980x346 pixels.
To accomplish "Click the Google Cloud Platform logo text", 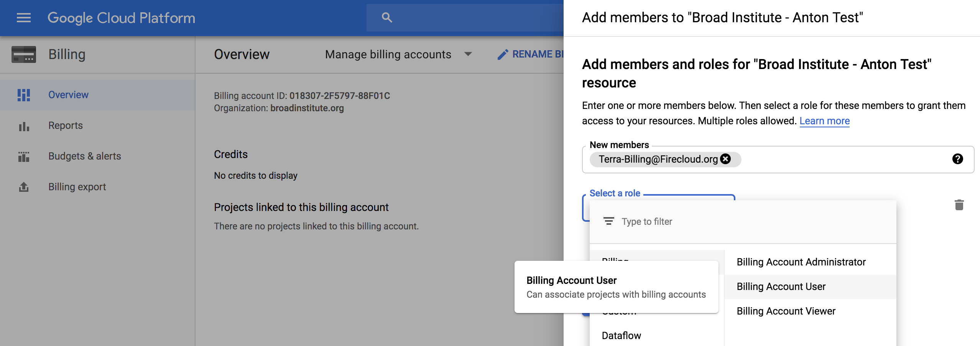I will coord(121,18).
